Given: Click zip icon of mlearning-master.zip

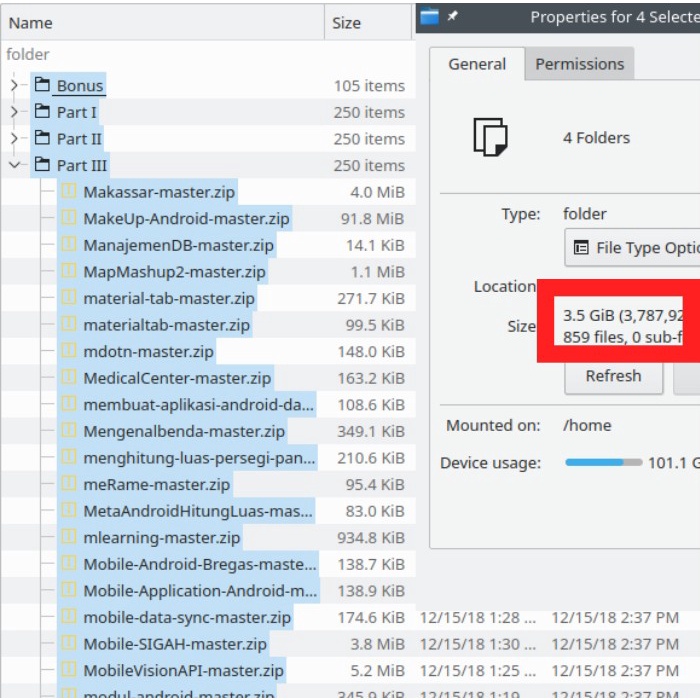Looking at the screenshot, I should 69,536.
